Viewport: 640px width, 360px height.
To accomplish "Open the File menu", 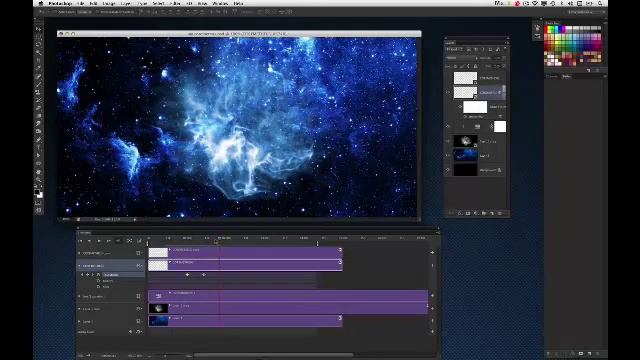I will click(81, 3).
